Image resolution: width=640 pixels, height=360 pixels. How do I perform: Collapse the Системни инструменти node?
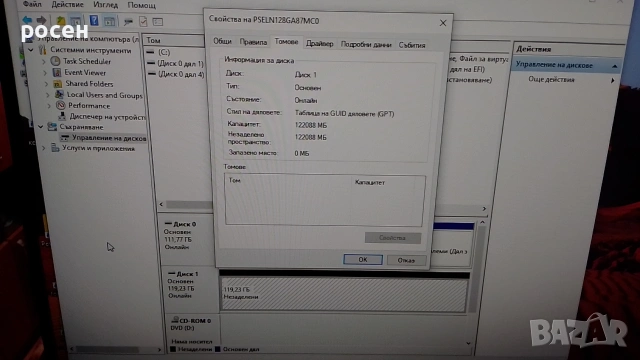click(31, 50)
